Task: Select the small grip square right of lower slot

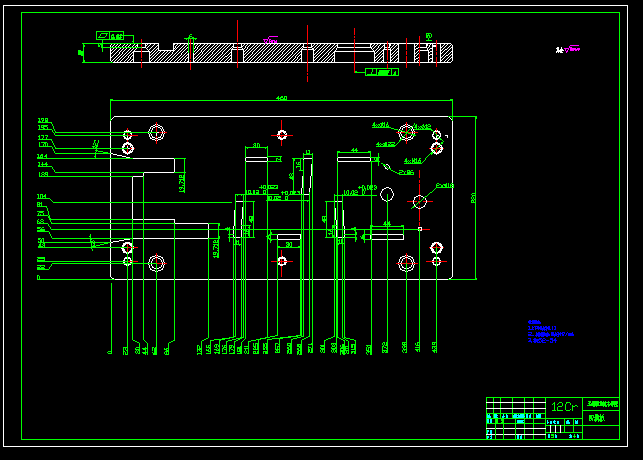Action: click(x=420, y=229)
